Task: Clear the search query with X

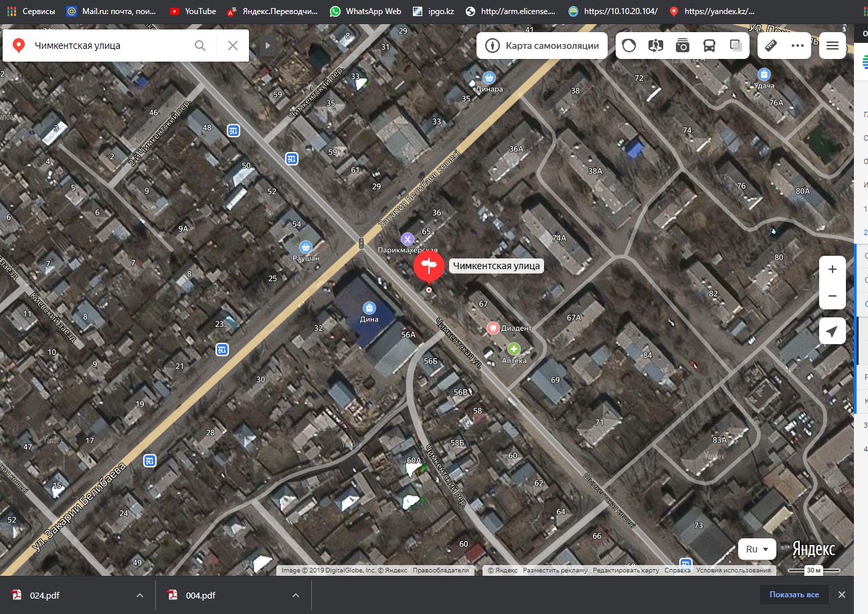Action: tap(233, 46)
